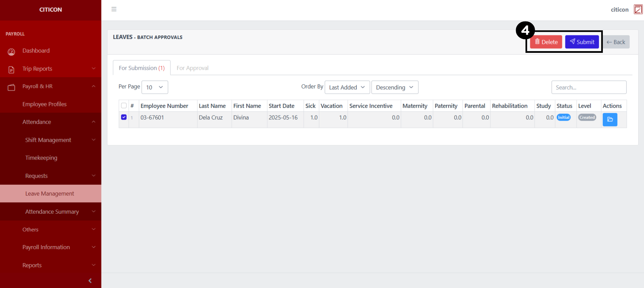Screen dimensions: 644x288
Task: Go back using the Back button
Action: coord(616,42)
